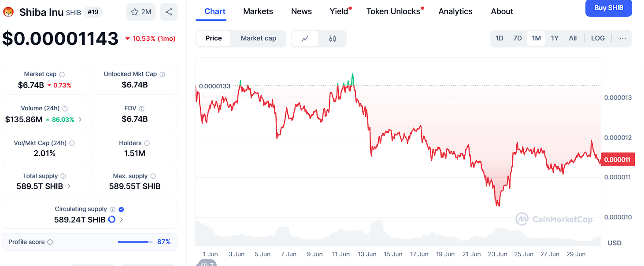Expand Circulating supply details chevron

tap(122, 220)
